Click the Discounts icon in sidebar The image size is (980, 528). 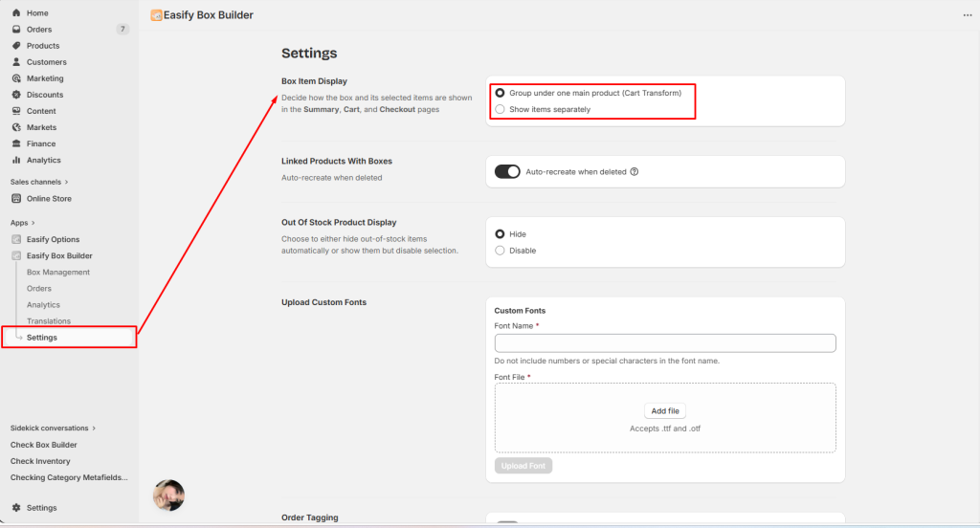pos(16,95)
